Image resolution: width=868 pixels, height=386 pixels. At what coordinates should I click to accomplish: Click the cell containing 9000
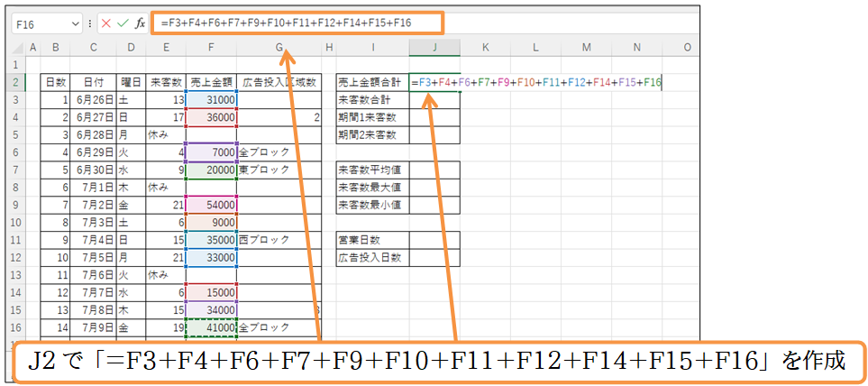(x=211, y=222)
